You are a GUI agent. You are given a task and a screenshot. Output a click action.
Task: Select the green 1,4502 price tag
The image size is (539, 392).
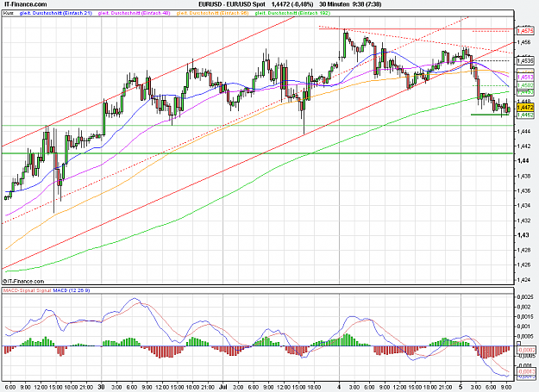[525, 85]
